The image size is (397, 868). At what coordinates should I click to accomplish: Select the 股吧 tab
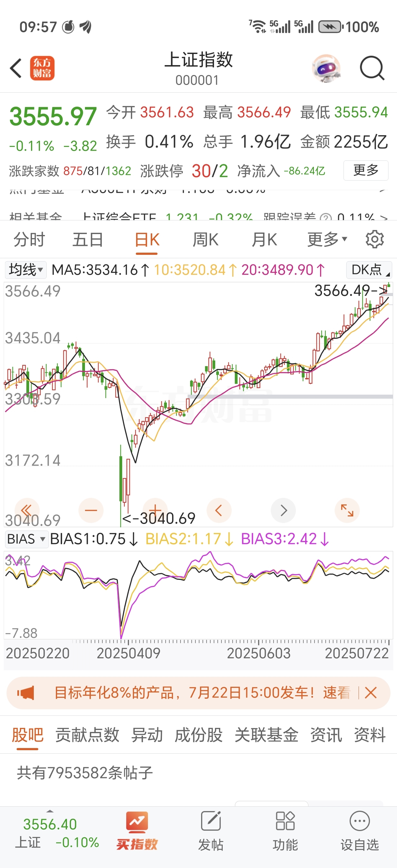[x=27, y=735]
